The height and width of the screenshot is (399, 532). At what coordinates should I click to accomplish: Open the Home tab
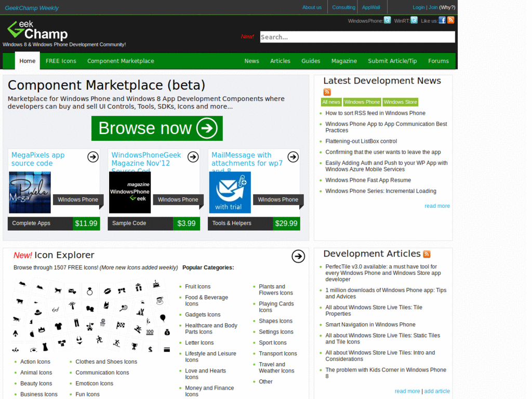[x=28, y=61]
